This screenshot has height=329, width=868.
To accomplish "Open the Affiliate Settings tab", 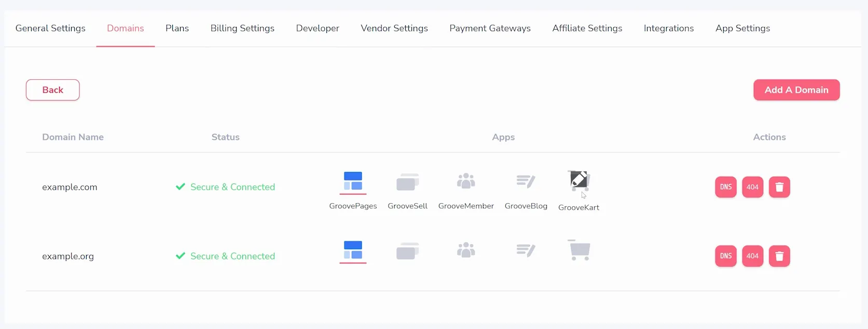I will pyautogui.click(x=587, y=28).
